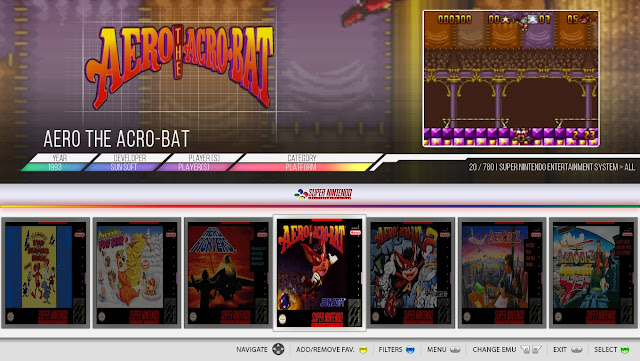Click the 'AERO THE ACRO-BAT' title text
Image resolution: width=640 pixels, height=361 pixels.
click(x=116, y=139)
